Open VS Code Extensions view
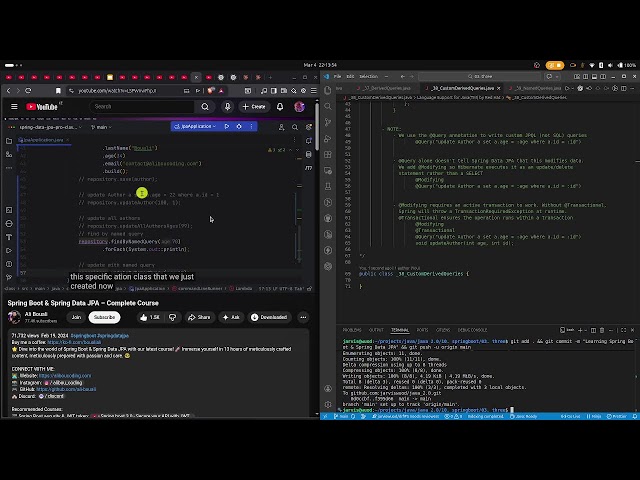 coord(328,154)
